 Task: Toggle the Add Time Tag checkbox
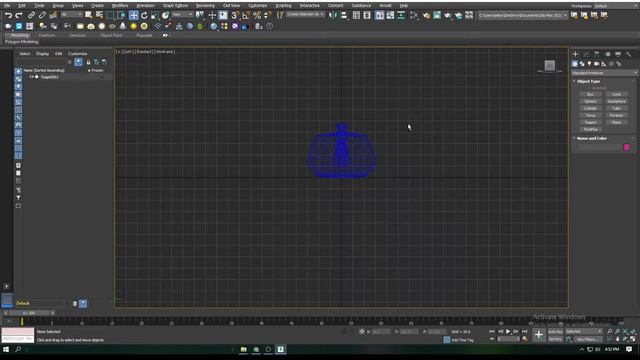click(447, 340)
